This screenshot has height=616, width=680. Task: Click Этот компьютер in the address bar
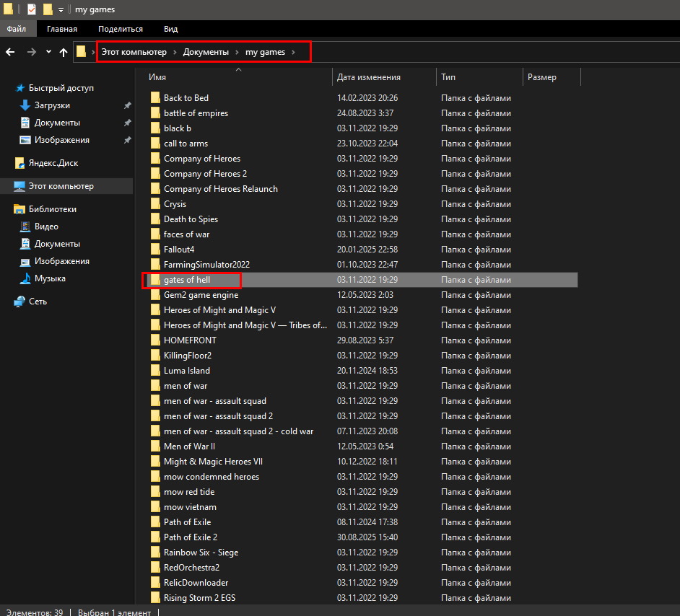(134, 52)
